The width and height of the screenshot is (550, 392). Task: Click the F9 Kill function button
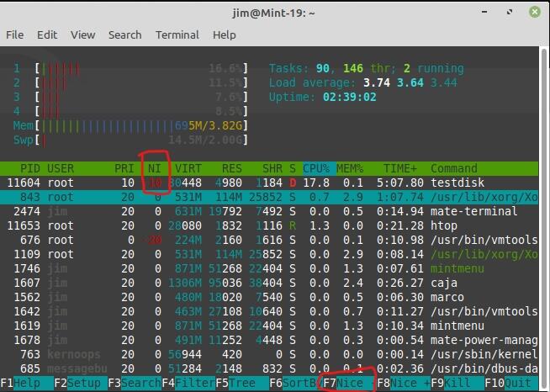457,383
